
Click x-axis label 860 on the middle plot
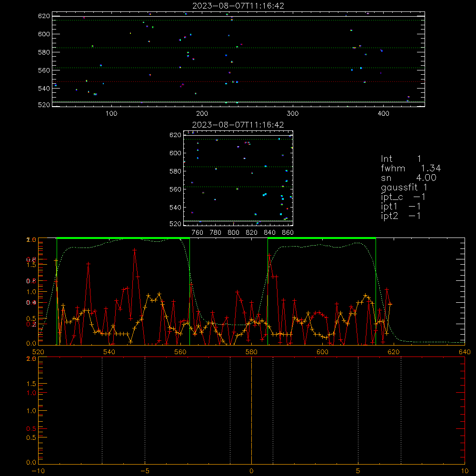point(288,233)
